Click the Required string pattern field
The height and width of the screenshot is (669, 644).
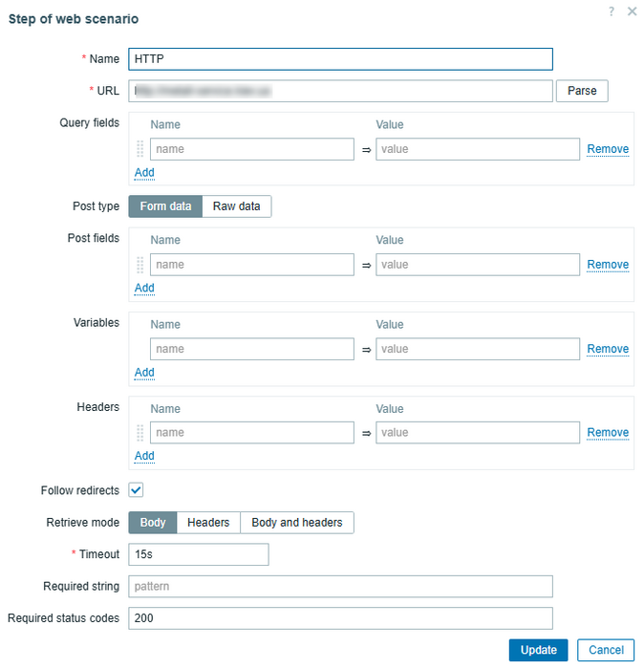click(x=341, y=586)
